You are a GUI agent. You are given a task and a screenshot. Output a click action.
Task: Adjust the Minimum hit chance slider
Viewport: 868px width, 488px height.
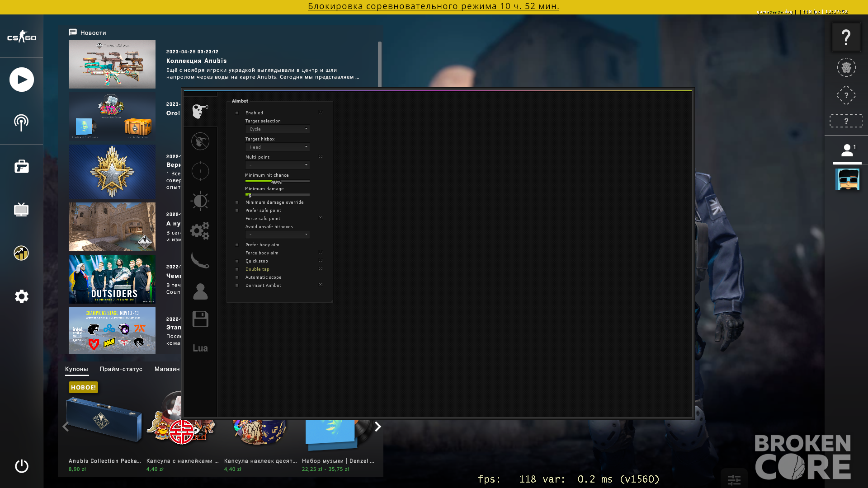[x=278, y=181]
